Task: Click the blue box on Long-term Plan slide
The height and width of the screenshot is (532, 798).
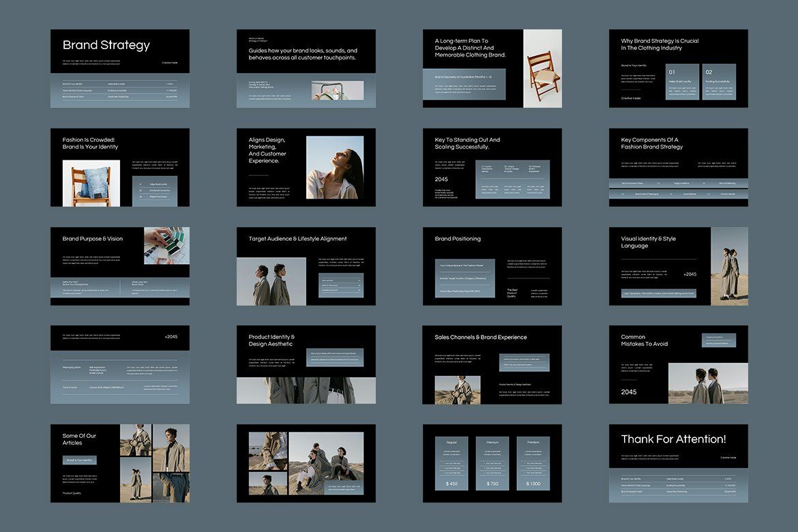Action: (x=464, y=85)
